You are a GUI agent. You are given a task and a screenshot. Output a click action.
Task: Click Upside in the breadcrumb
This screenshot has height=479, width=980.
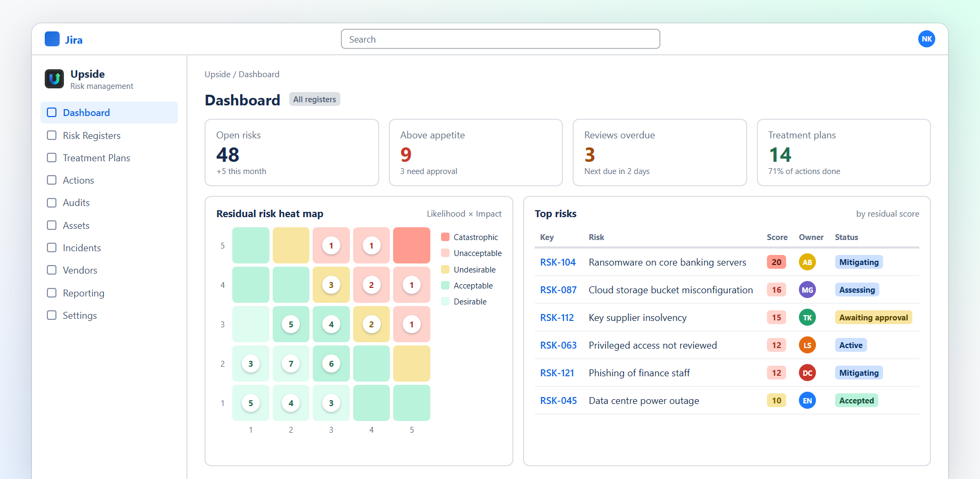click(x=217, y=74)
